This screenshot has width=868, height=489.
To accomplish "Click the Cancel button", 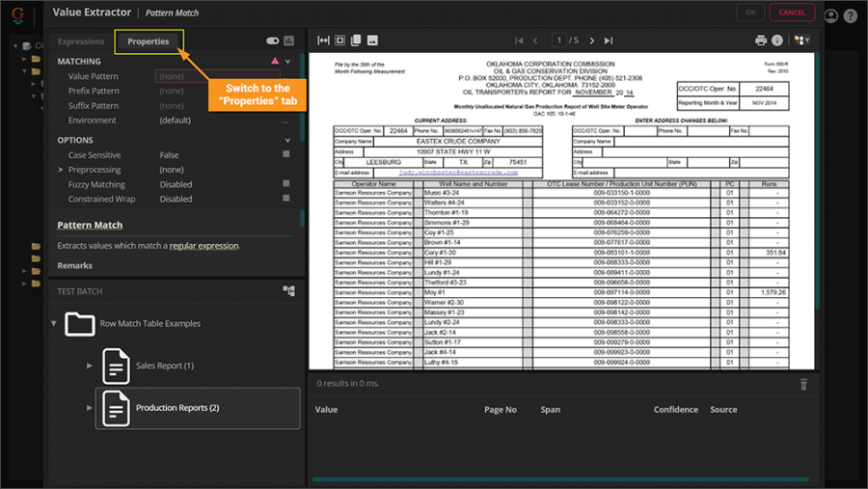I will [x=791, y=13].
